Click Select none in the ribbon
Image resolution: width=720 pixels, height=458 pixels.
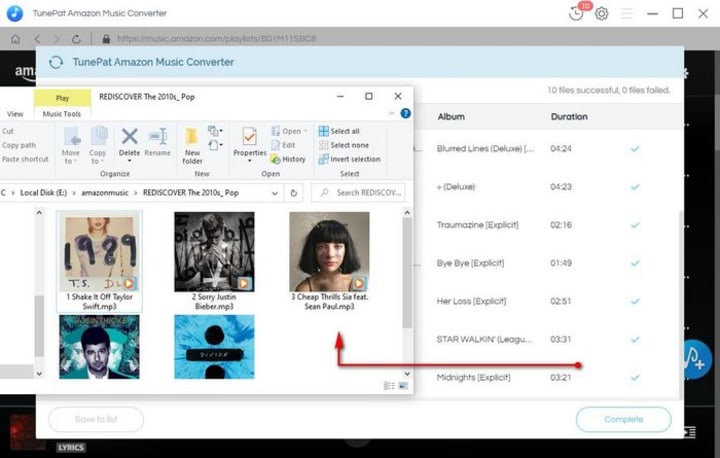point(344,145)
